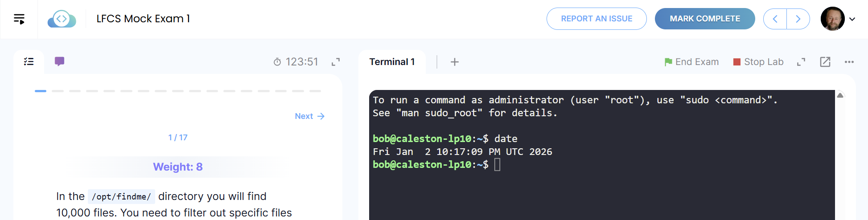Open the task list panel icon

tap(29, 61)
